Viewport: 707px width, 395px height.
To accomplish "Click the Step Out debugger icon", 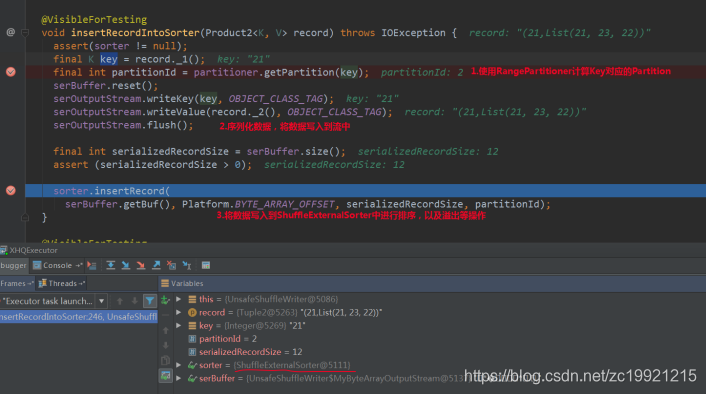I will pyautogui.click(x=156, y=266).
